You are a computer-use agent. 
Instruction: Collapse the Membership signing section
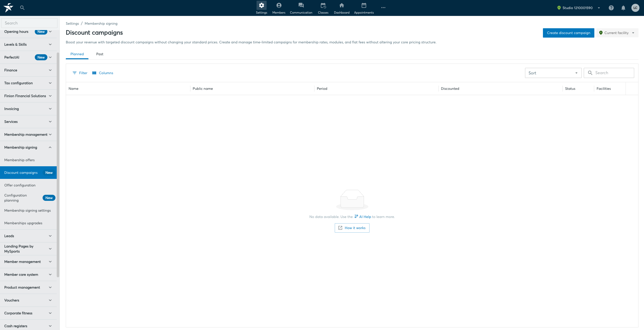pos(28,147)
